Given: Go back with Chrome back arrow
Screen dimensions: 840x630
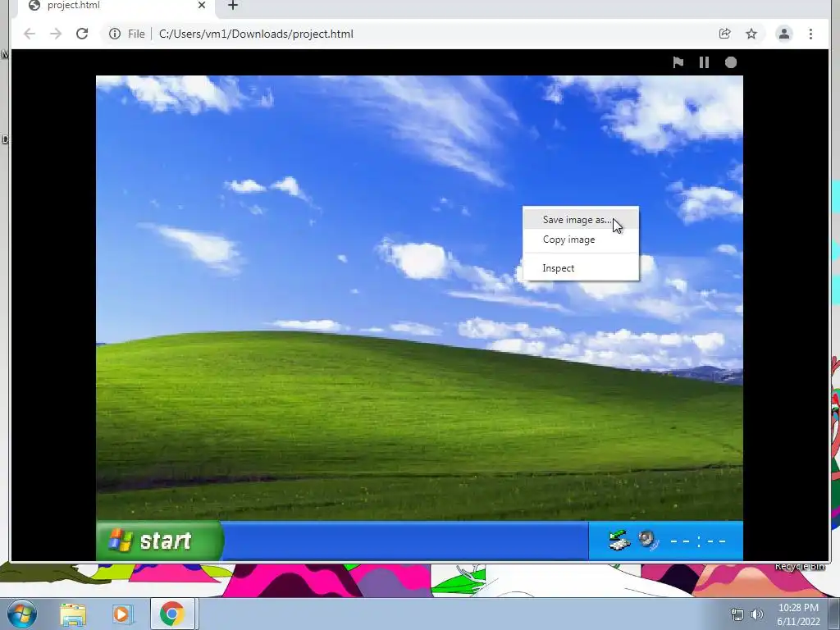Looking at the screenshot, I should [30, 34].
